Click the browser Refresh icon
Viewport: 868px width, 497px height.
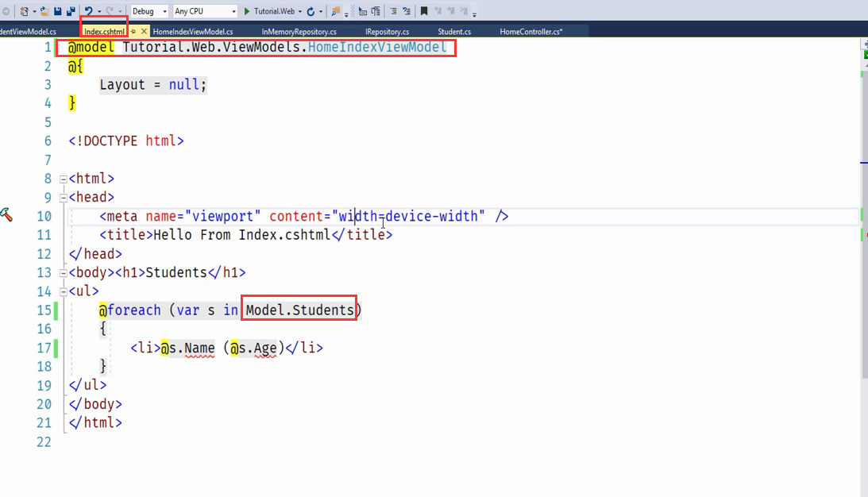tap(311, 11)
